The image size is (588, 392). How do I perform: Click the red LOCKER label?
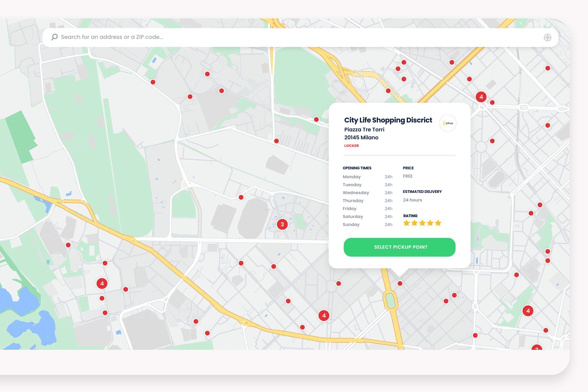(351, 146)
